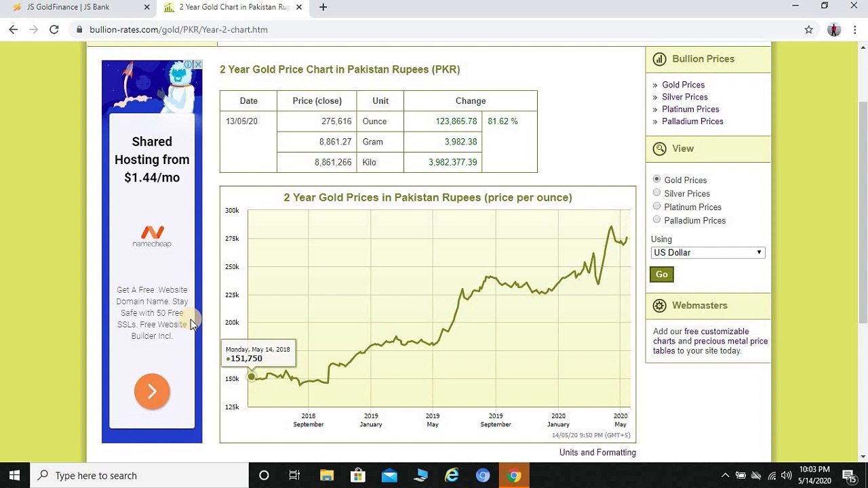Select Platinum Prices radio button

coord(656,206)
